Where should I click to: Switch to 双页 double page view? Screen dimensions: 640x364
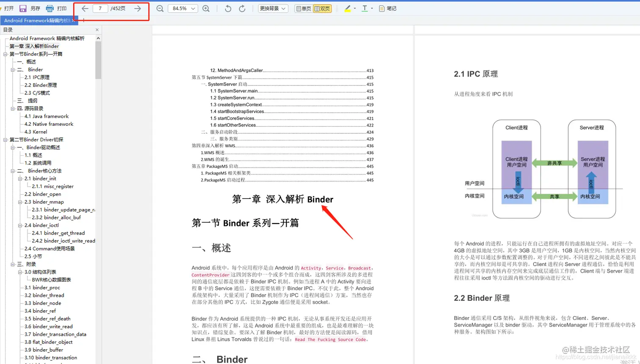point(322,8)
